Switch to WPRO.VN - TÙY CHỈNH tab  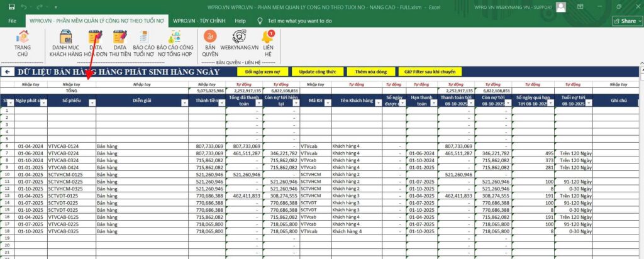[x=199, y=20]
